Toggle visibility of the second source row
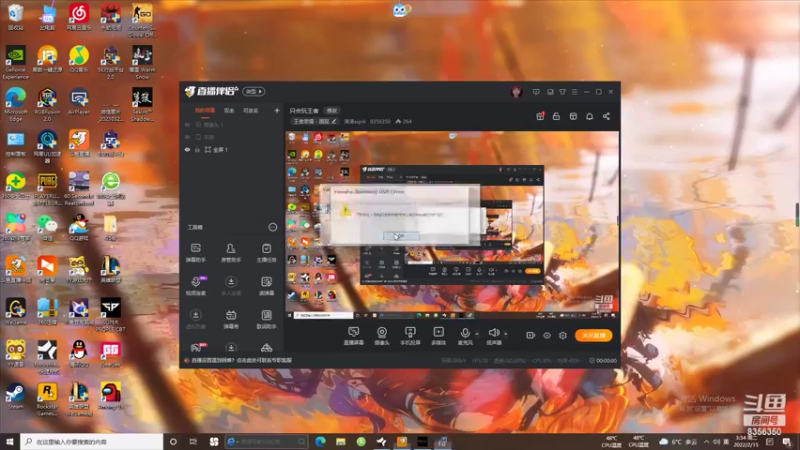This screenshot has height=450, width=800. 187,137
